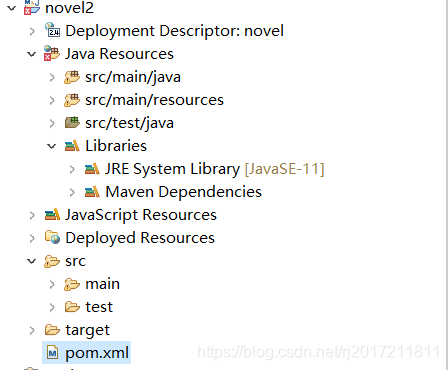Select the 'Maven Dependencies' label
448x370 pixels.
coord(183,192)
